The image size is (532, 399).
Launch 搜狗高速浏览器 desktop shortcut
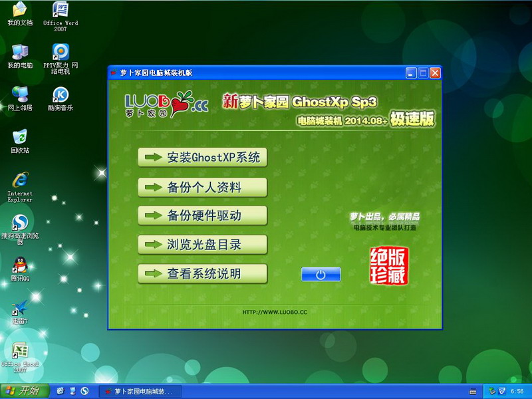point(20,229)
